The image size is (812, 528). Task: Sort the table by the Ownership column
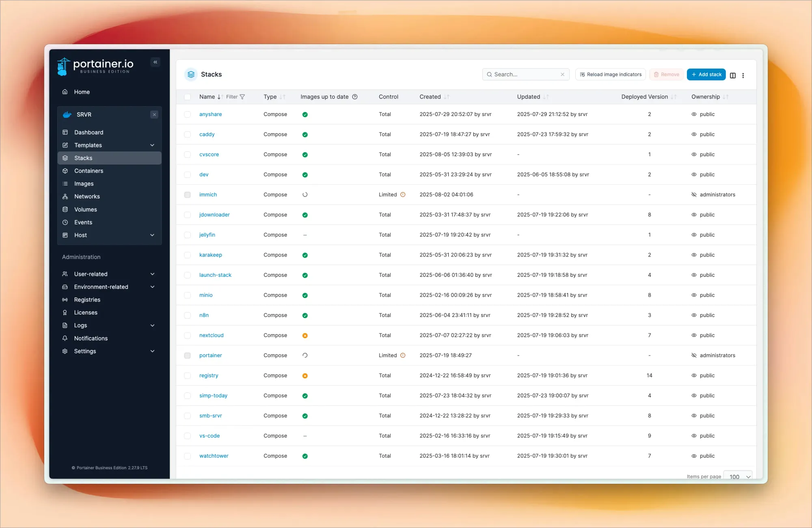coord(726,97)
